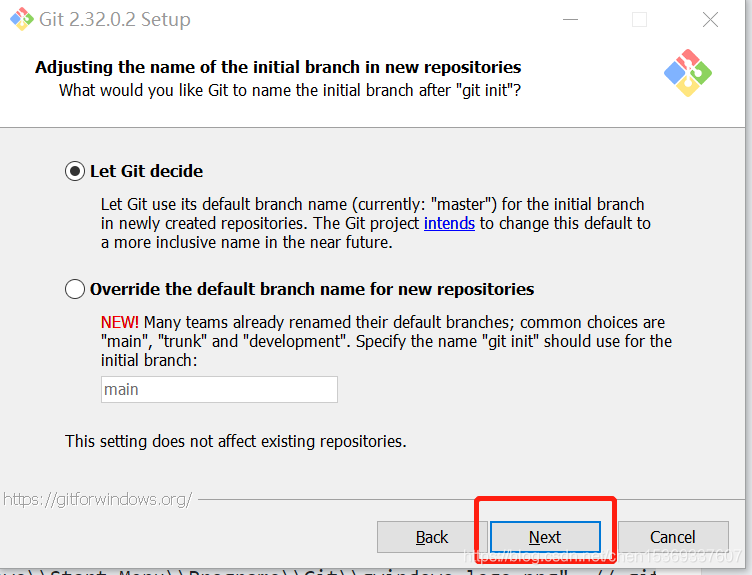Viewport: 752px width, 575px height.
Task: Click the "Adjusting the name of the initial branch" heading
Action: 278,67
